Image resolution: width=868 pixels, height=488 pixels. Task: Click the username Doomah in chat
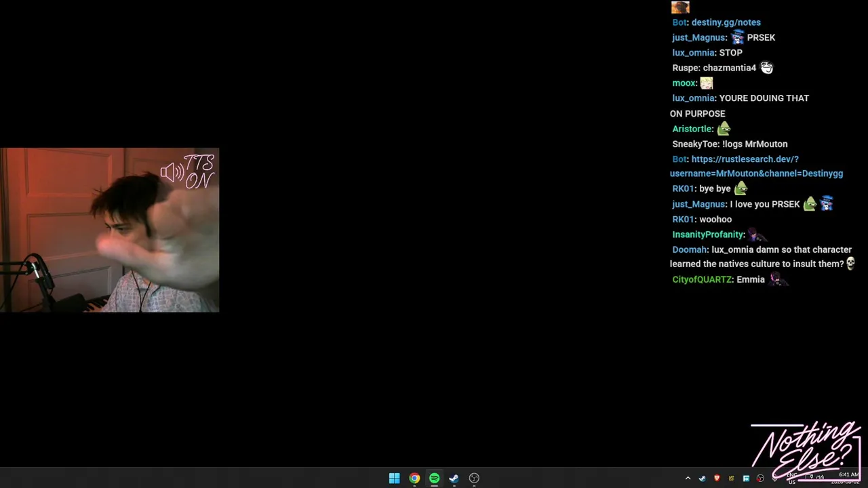coord(690,249)
